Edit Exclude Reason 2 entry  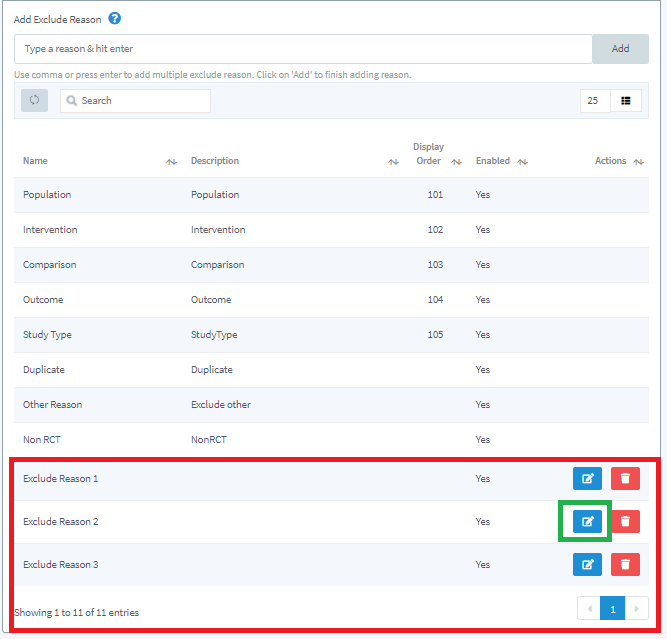[x=587, y=522]
